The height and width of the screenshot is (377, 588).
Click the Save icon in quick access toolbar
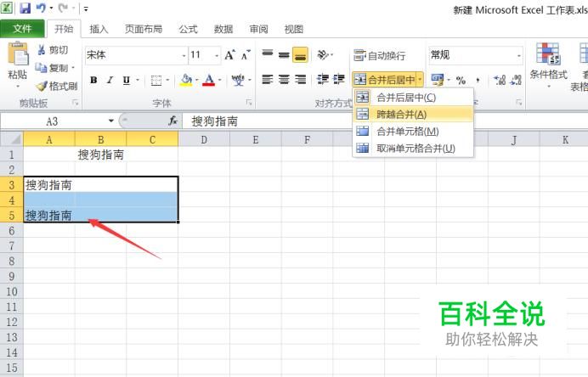(25, 8)
